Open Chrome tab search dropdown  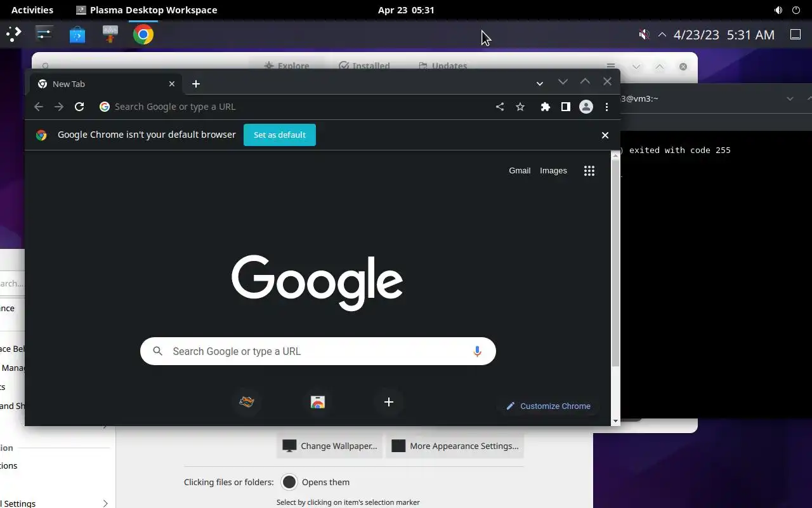coord(539,83)
